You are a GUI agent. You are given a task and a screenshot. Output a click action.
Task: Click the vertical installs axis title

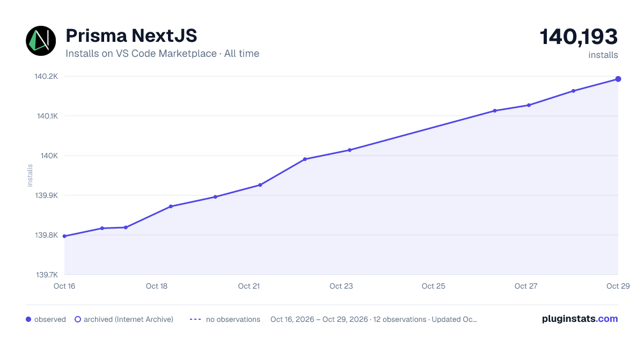30,175
